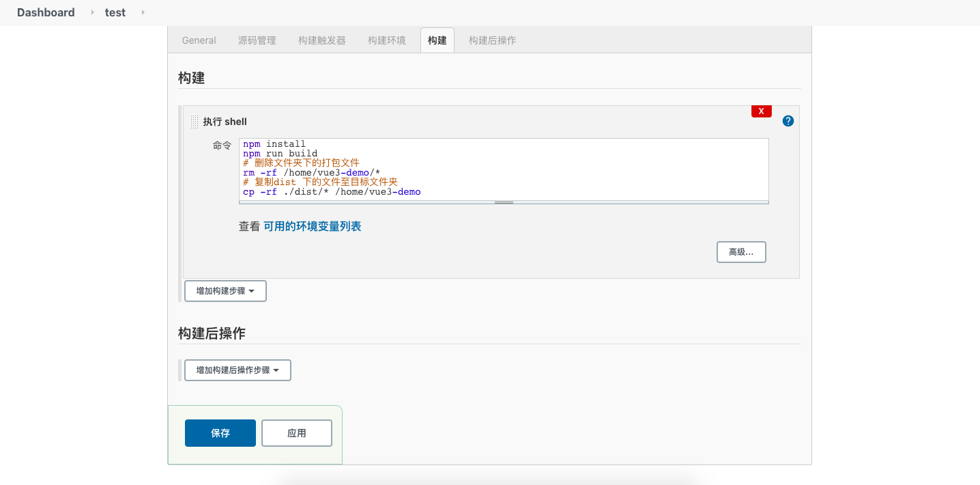Switch to the 源码管理 tab
The width and height of the screenshot is (980, 485).
[x=257, y=40]
